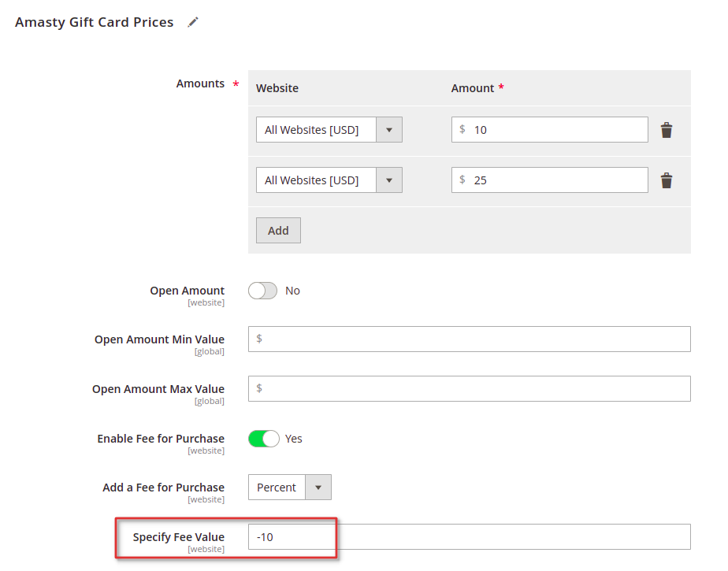The width and height of the screenshot is (728, 571).
Task: Click the Specify Fee Value field with -10
Action: [470, 536]
